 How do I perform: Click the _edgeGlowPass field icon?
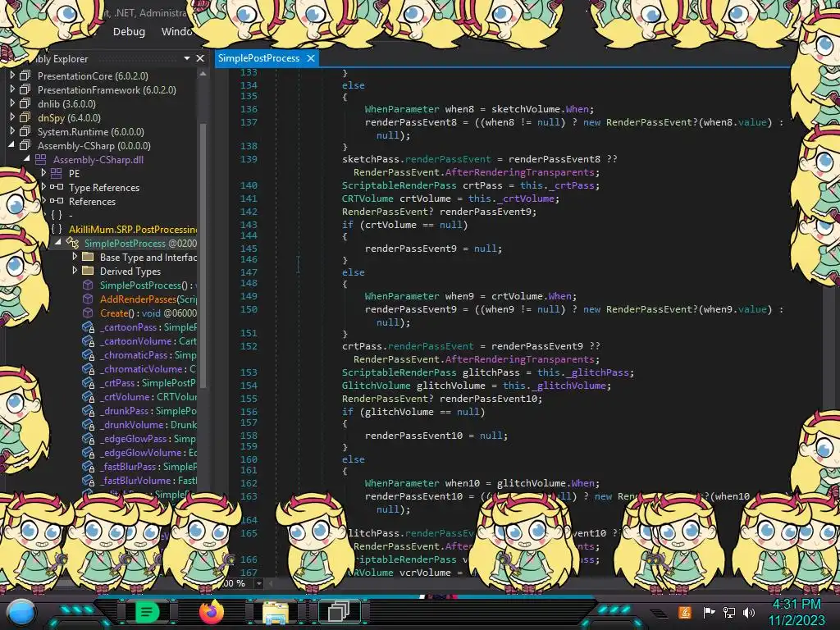[88, 438]
